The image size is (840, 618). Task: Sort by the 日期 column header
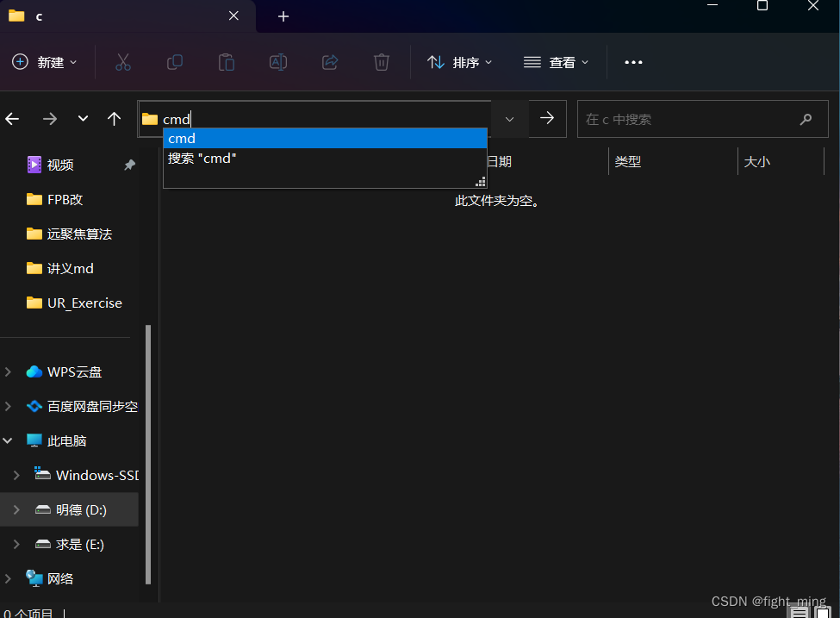click(500, 161)
